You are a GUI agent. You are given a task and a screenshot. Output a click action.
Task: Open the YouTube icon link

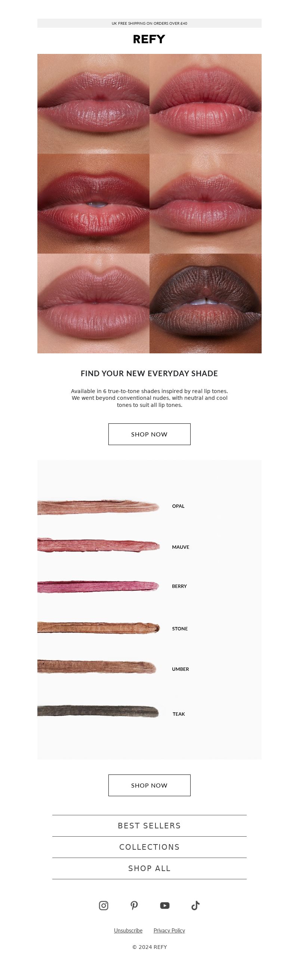164,906
